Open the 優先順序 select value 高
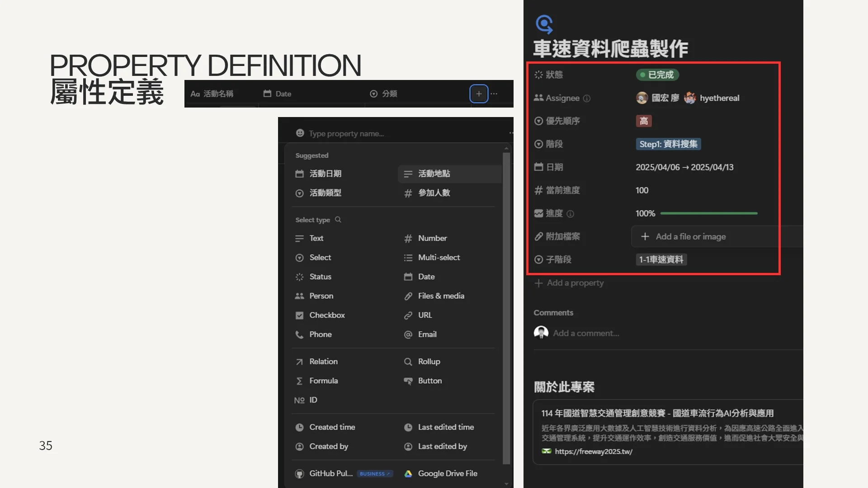Screen dimensions: 868x488 (x=643, y=121)
